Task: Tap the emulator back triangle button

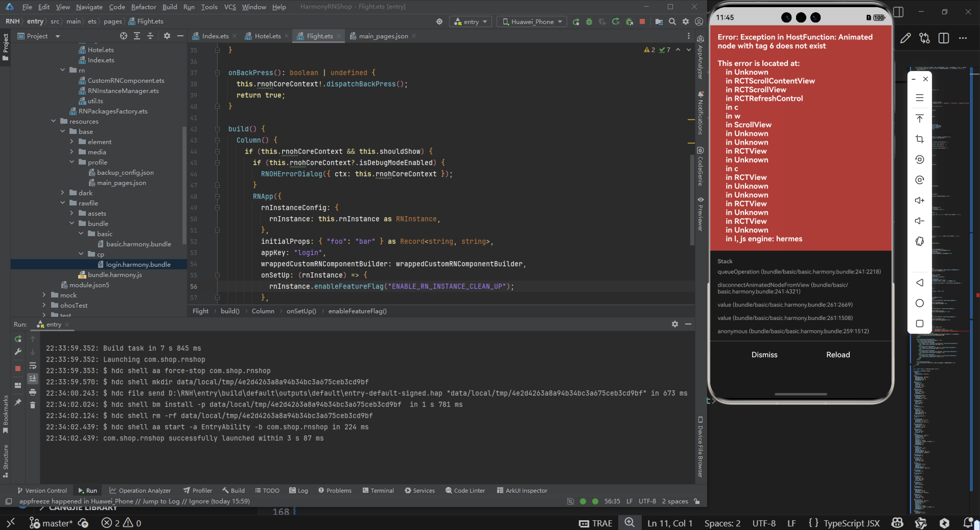Action: (919, 283)
